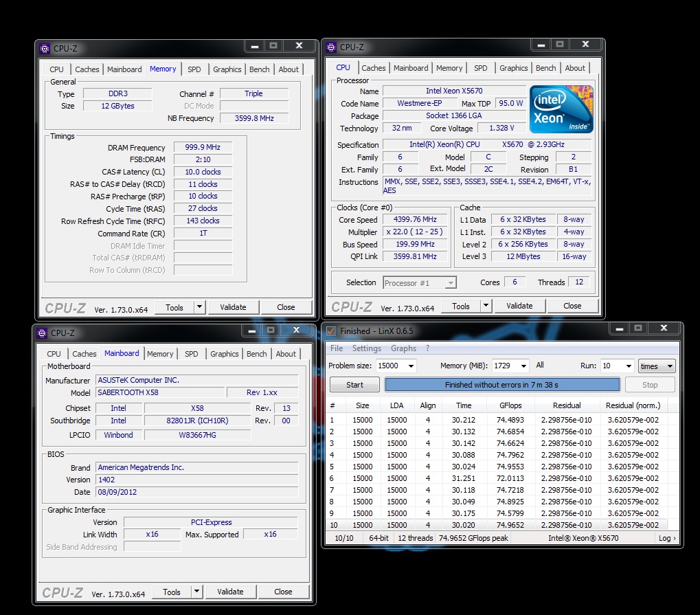
Task: Click Core Speed value 4399.76 MHz
Action: pyautogui.click(x=415, y=219)
